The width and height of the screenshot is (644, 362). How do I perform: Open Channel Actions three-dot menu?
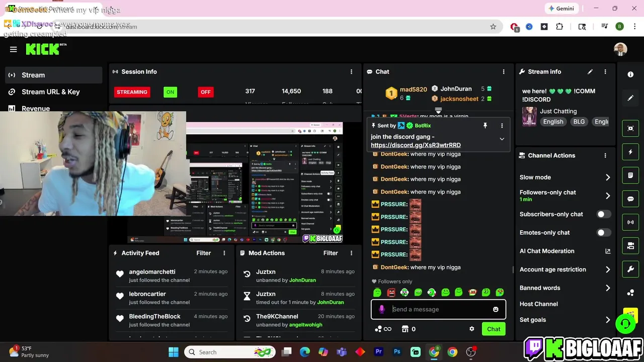point(605,156)
